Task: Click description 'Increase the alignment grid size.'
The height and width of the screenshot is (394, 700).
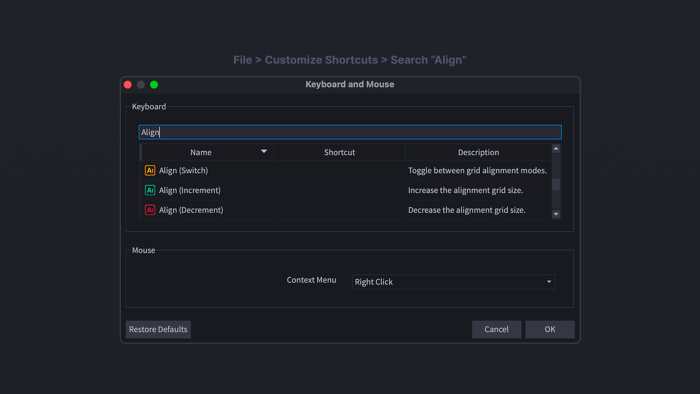Action: [x=466, y=190]
